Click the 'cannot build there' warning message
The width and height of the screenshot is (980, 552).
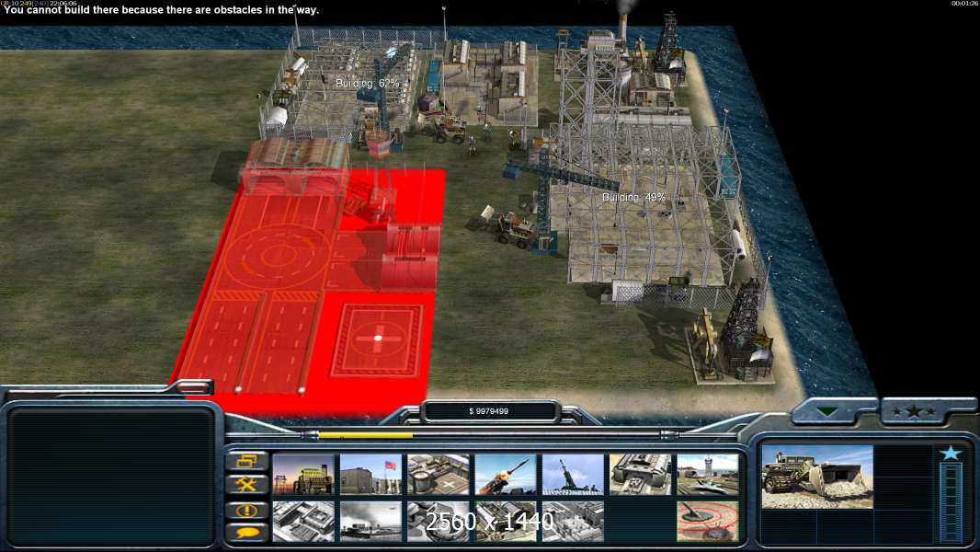click(x=161, y=10)
